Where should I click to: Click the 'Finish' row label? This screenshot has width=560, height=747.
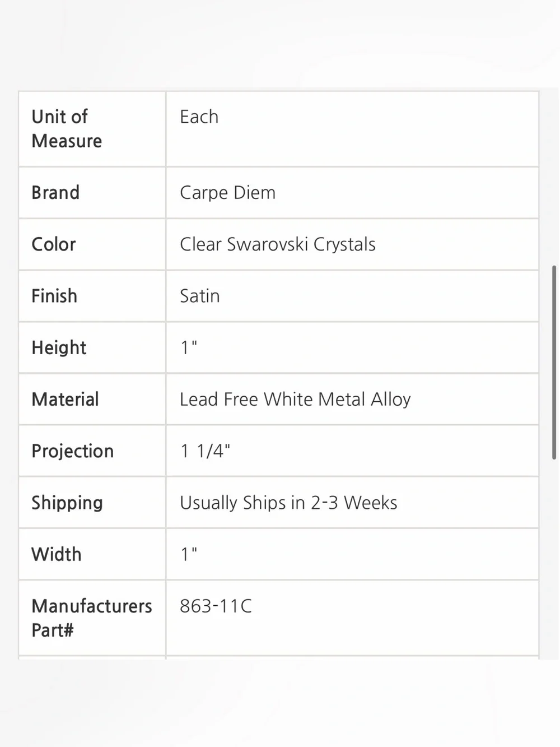(54, 296)
